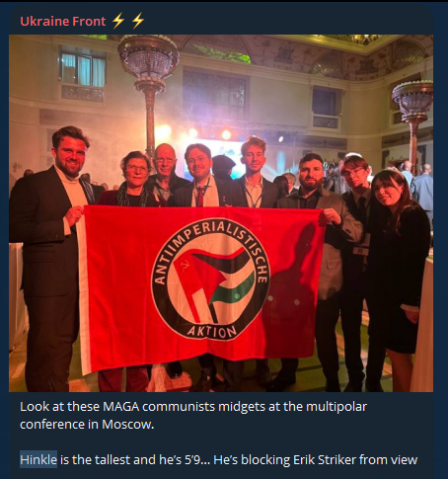The height and width of the screenshot is (479, 448).
Task: Click the word AKTION on the flag
Action: coord(212,331)
